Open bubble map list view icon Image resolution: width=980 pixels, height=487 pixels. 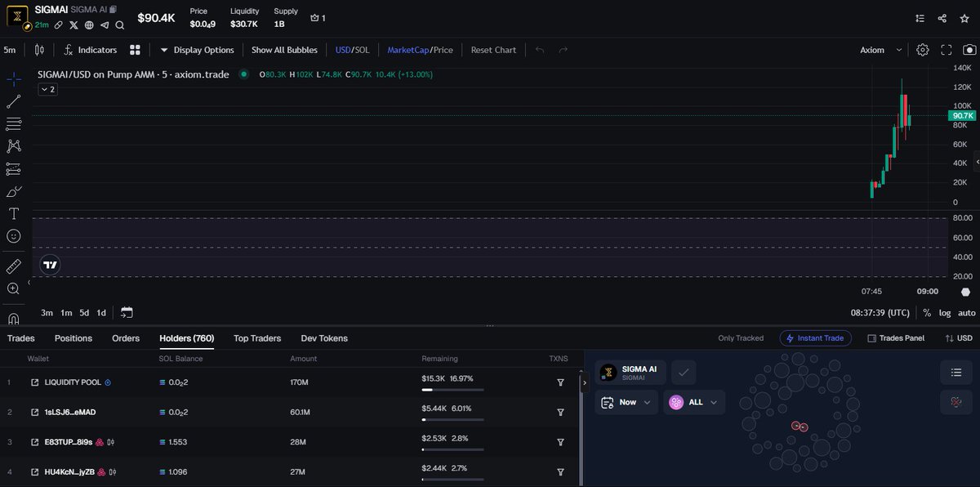(x=956, y=373)
